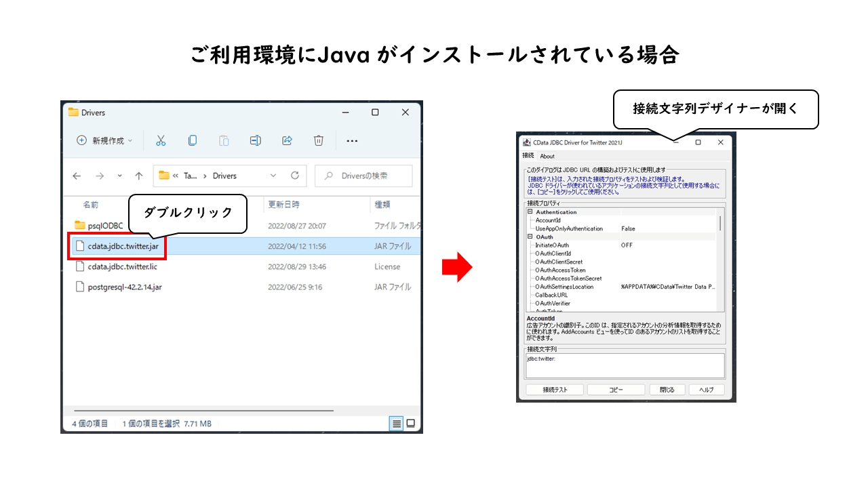
Task: Select the OAuthAccessTokenSecret property row
Action: tap(622, 279)
